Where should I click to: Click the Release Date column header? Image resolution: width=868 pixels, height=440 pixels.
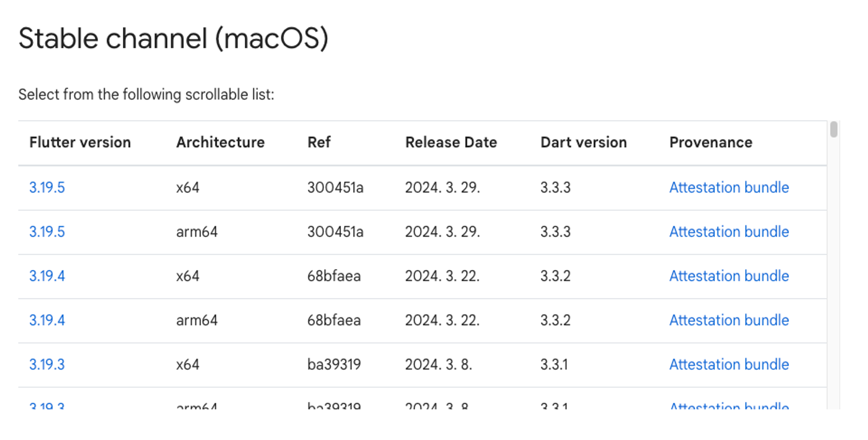pyautogui.click(x=451, y=142)
